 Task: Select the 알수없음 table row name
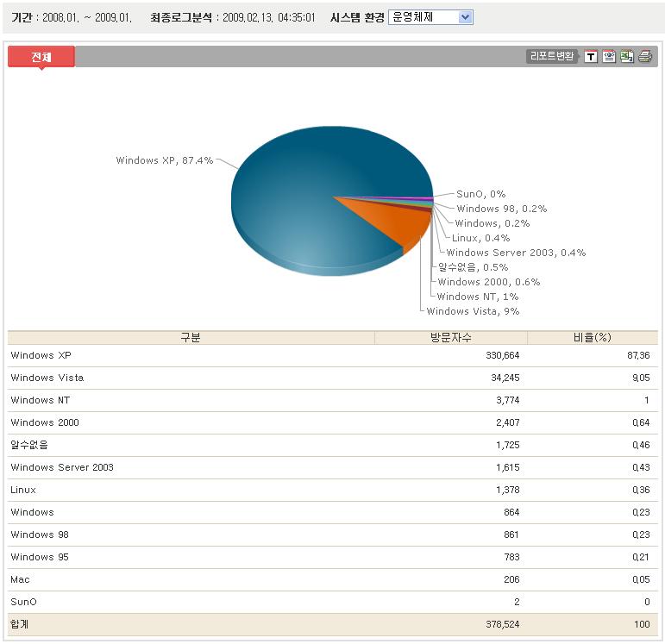tap(29, 445)
